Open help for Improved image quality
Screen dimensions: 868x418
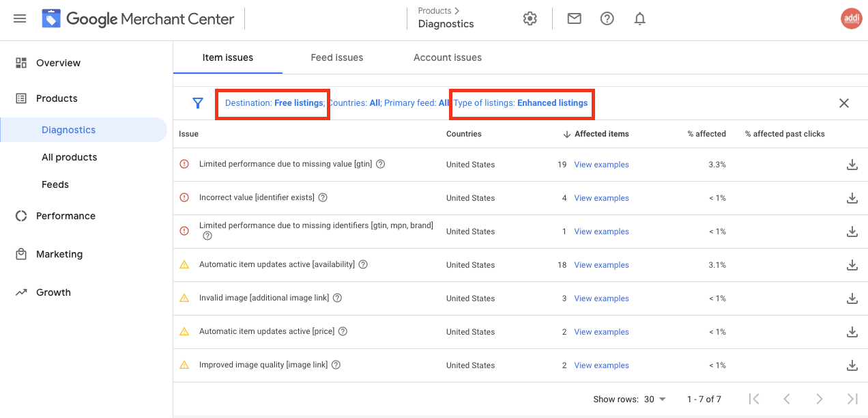(336, 365)
